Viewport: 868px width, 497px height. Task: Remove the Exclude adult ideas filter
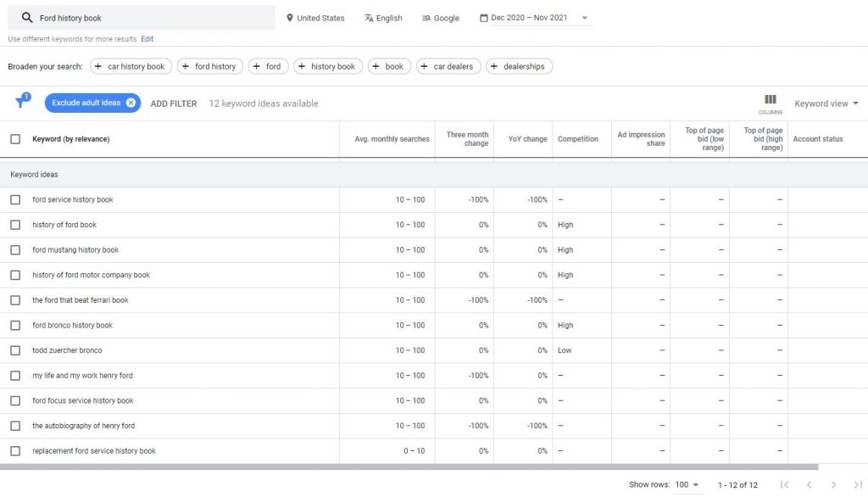pyautogui.click(x=131, y=103)
